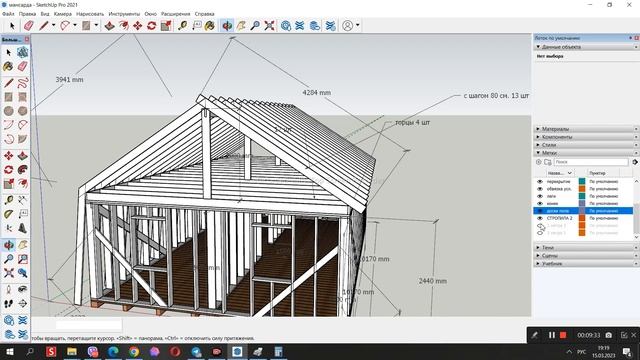Select the Paint Bucket in top toolbar
Screen dimensions: 640x360
[x=210, y=26]
